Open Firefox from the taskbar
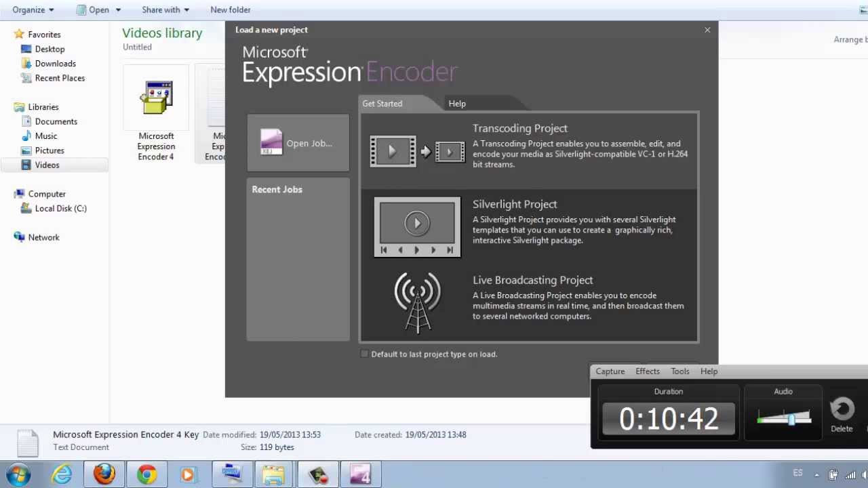Screen dimensions: 868x488 point(104,474)
